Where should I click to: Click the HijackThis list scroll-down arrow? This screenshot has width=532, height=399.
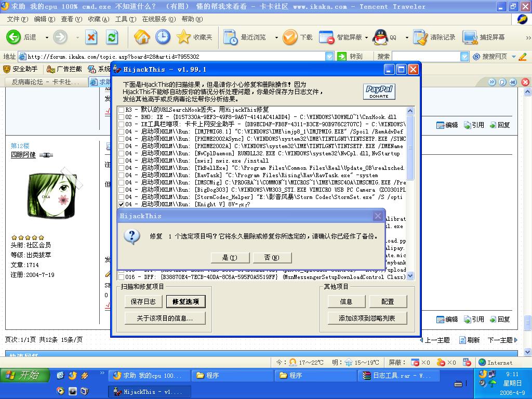coord(410,276)
